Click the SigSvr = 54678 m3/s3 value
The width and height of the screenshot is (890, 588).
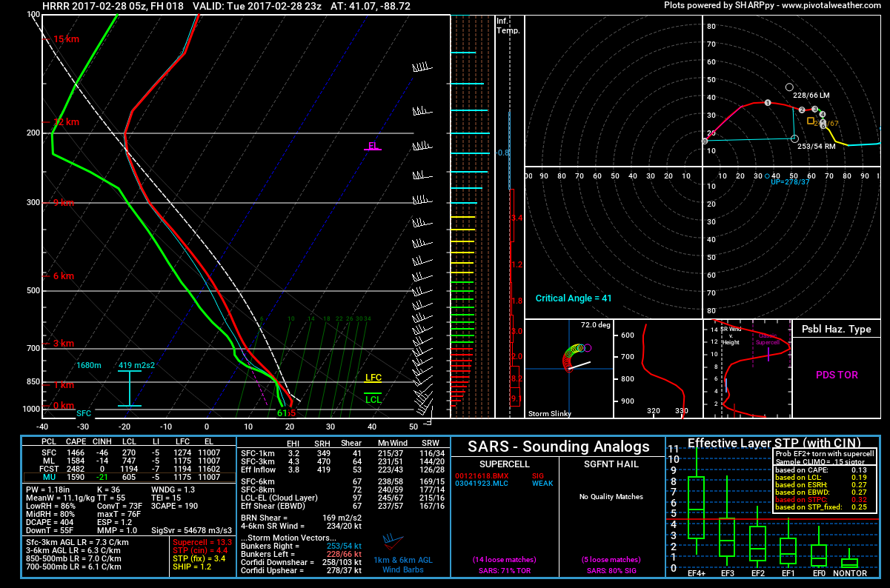click(x=191, y=531)
